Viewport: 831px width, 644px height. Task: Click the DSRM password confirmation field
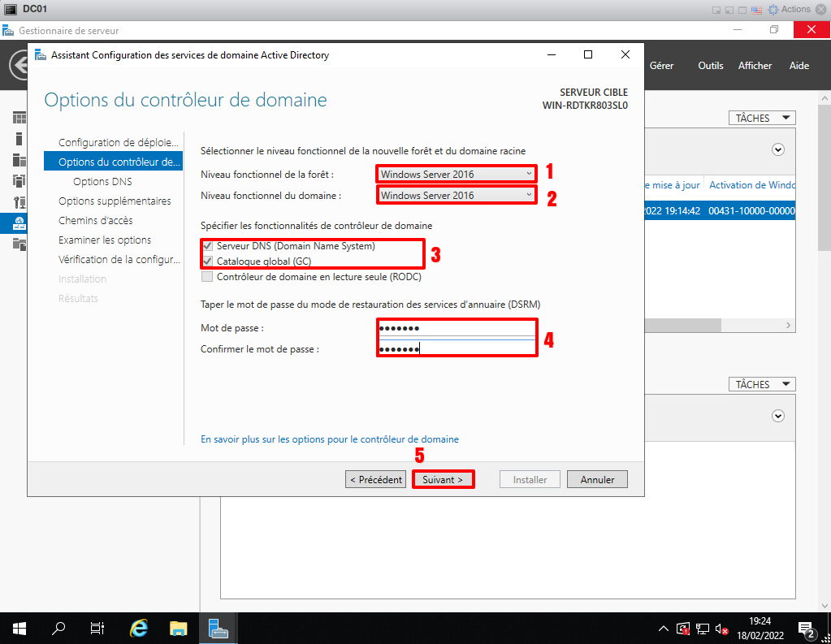[x=456, y=349]
